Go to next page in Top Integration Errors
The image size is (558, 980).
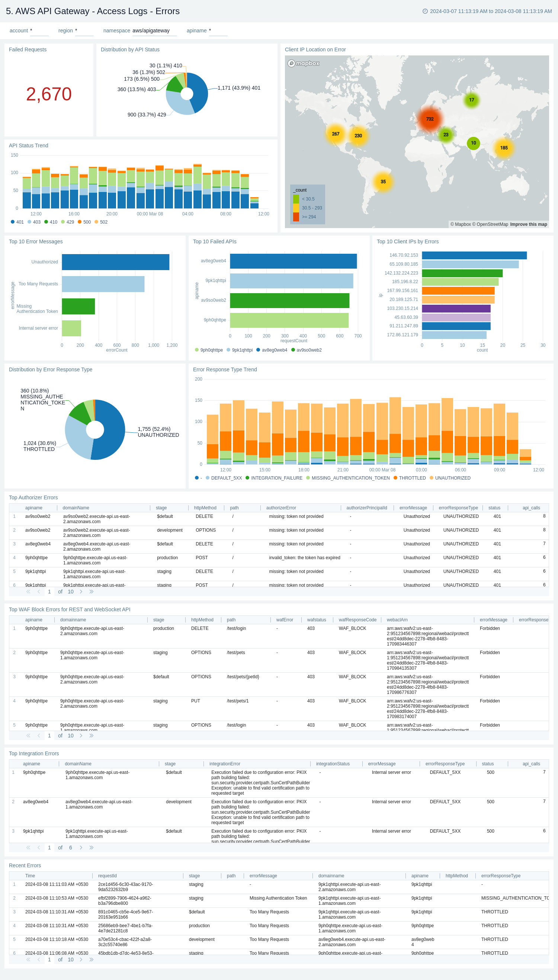click(x=81, y=848)
